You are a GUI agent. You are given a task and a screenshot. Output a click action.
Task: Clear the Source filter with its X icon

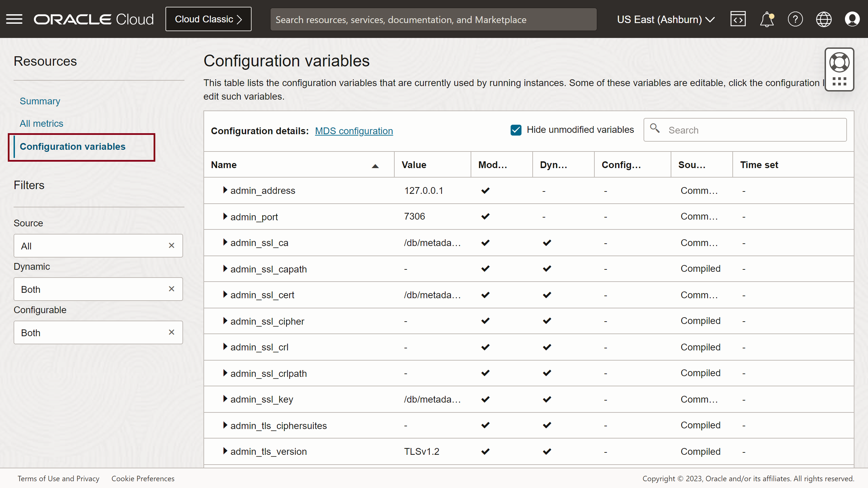point(172,245)
